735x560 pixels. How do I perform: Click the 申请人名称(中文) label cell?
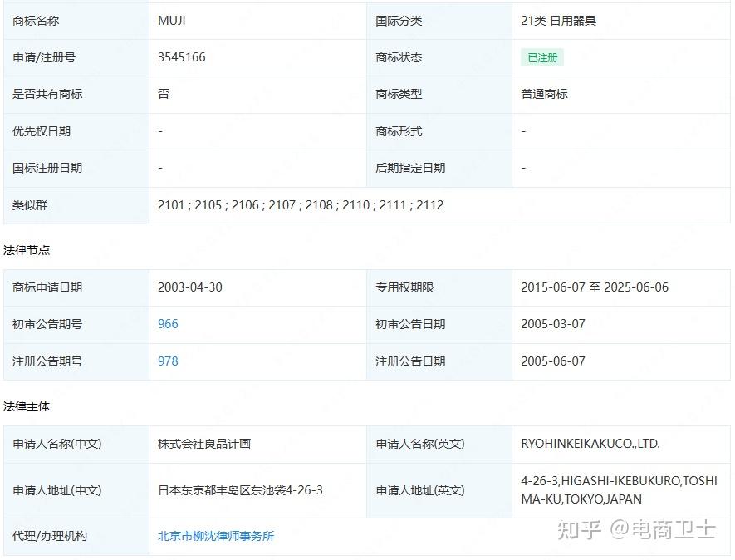[76, 445]
